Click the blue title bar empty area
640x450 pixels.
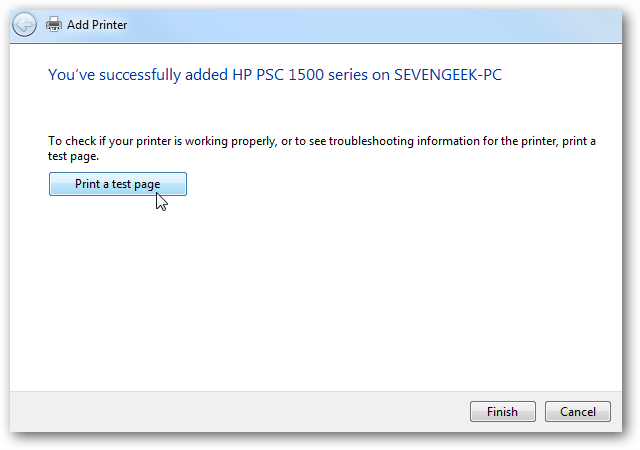click(367, 25)
